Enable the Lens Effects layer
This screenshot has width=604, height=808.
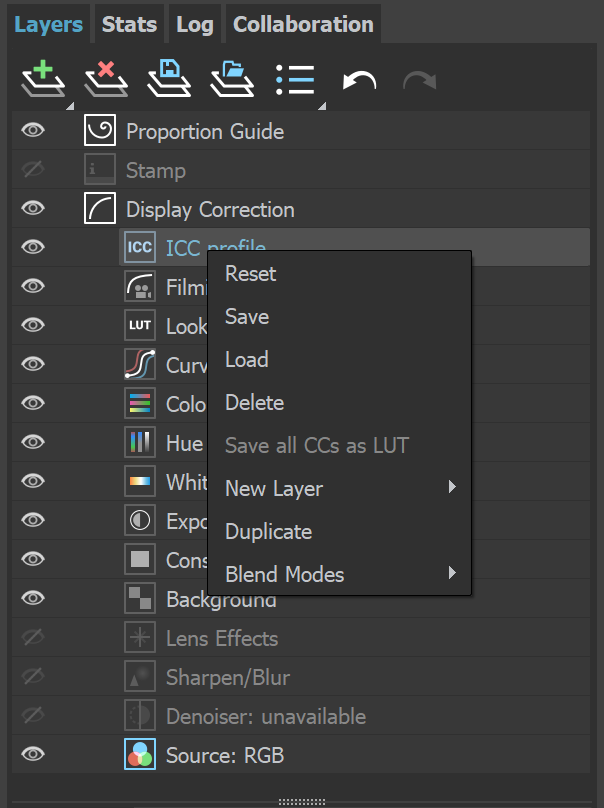coord(33,637)
